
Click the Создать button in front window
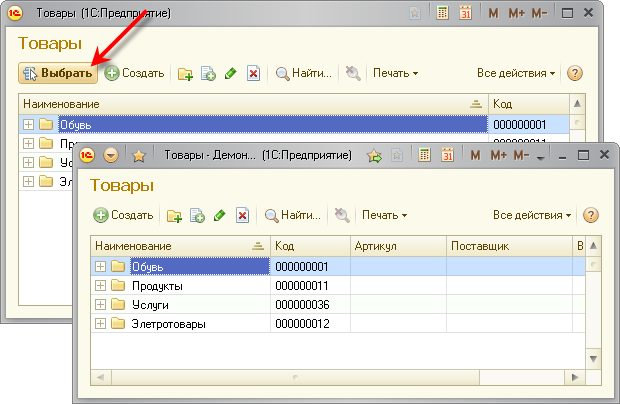point(123,215)
